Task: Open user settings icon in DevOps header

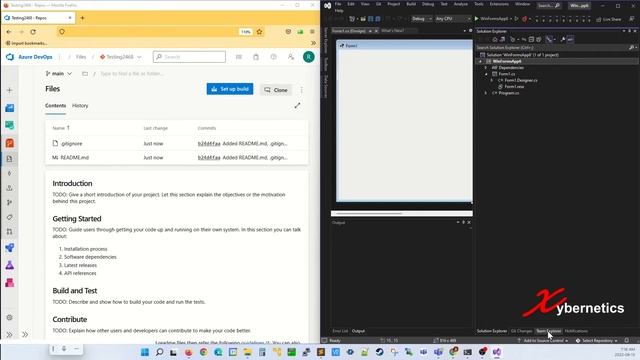Action: point(291,57)
